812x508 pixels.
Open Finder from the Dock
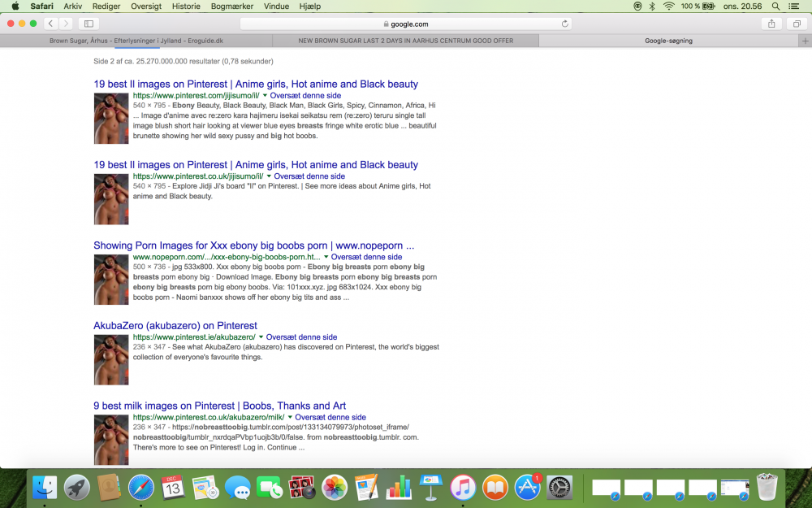click(45, 488)
